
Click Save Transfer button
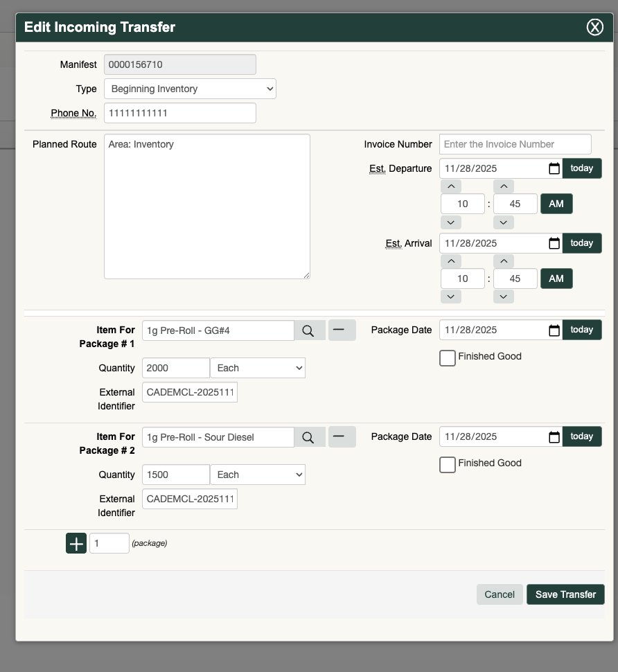[x=565, y=594]
